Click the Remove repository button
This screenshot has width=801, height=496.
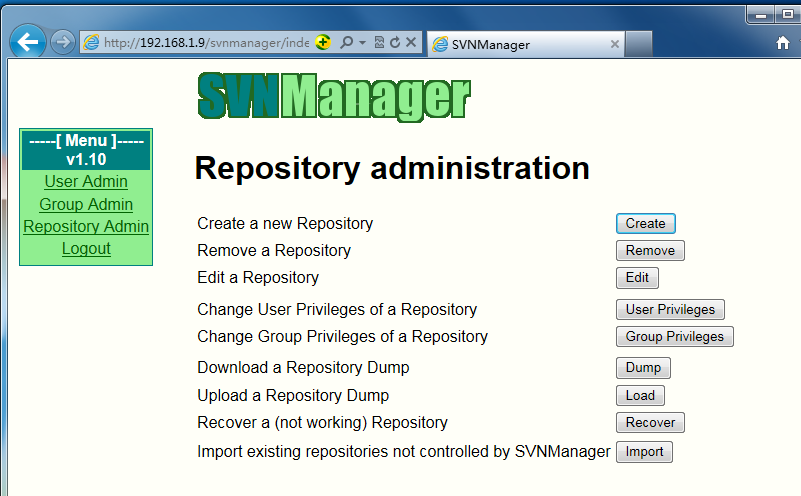tap(650, 251)
